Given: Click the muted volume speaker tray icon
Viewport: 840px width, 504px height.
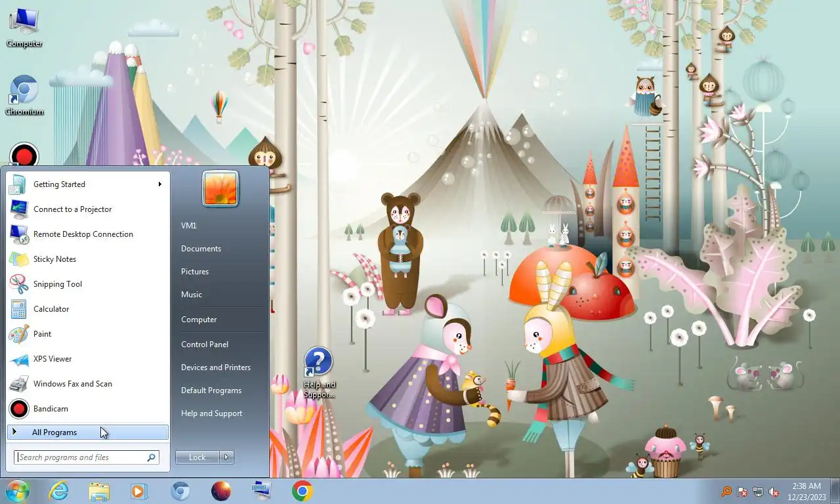Looking at the screenshot, I should coord(774,492).
